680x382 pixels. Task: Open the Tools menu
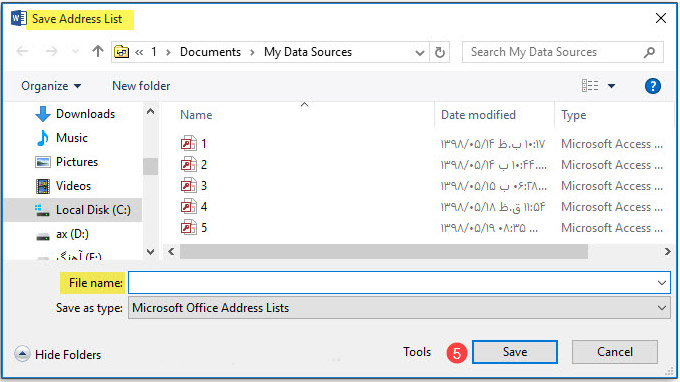[x=417, y=352]
